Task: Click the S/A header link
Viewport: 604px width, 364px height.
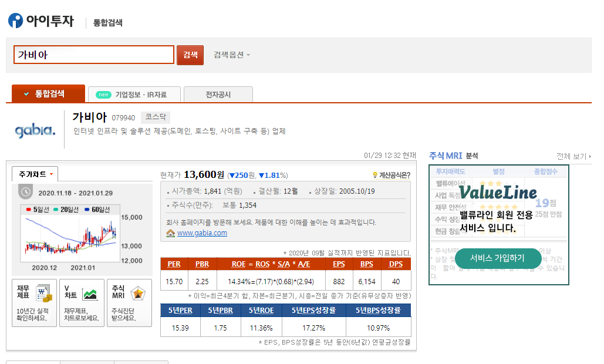Action: pyautogui.click(x=284, y=264)
